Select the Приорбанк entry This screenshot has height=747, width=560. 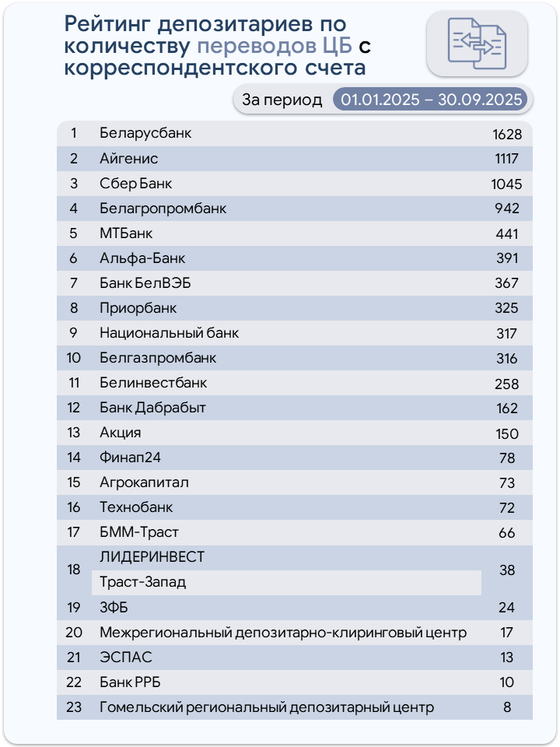tap(138, 308)
